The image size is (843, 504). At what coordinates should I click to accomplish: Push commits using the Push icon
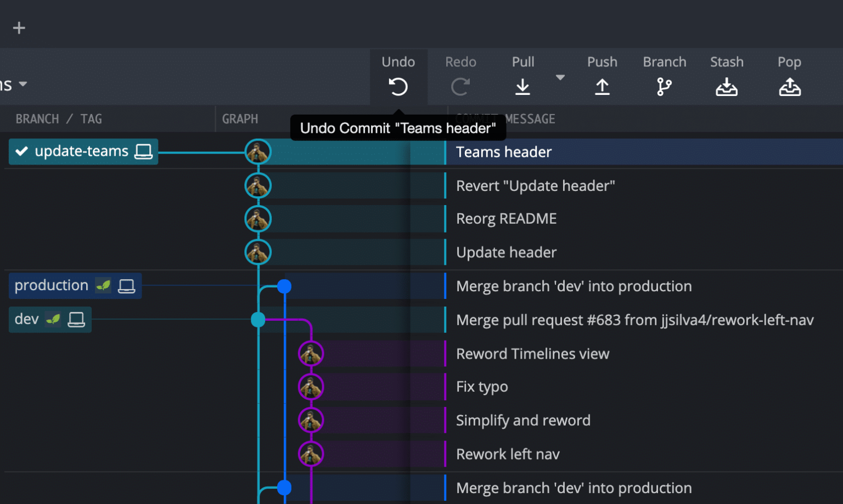click(x=602, y=87)
